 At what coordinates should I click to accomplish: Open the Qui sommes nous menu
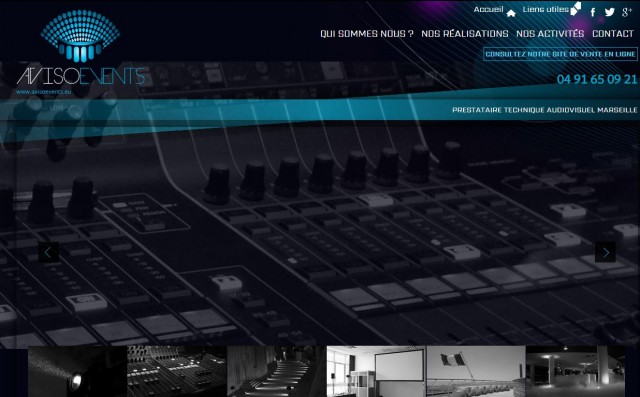pos(367,34)
